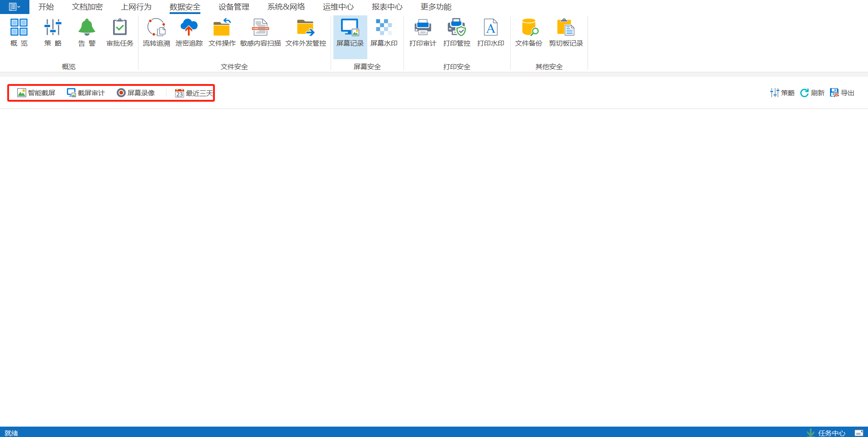Switch to 截屏审计 screenshot audit view
868x437 pixels.
[x=86, y=93]
